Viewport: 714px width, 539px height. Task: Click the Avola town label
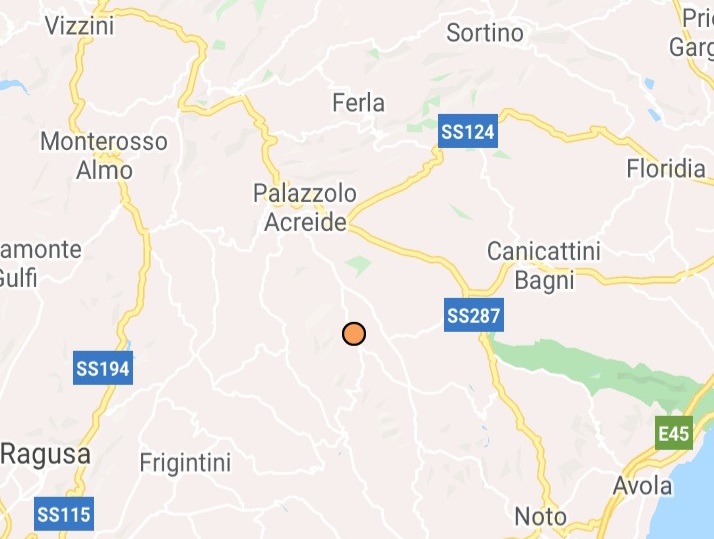point(643,486)
